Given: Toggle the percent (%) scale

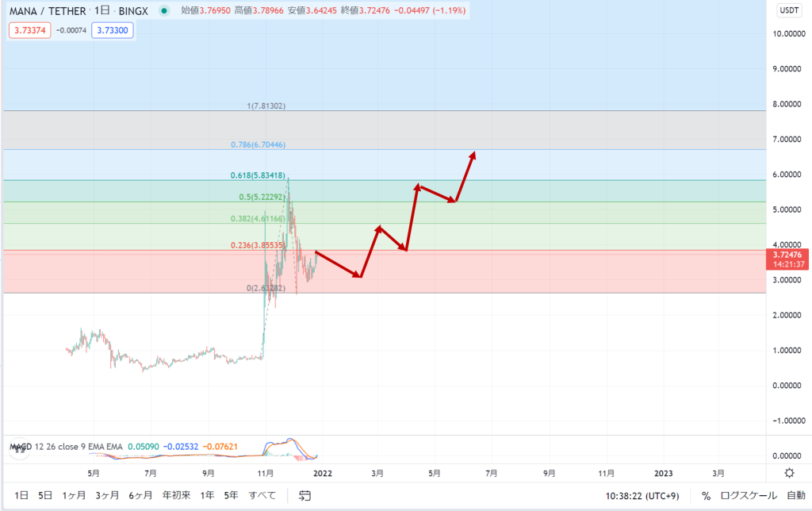Looking at the screenshot, I should 705,496.
